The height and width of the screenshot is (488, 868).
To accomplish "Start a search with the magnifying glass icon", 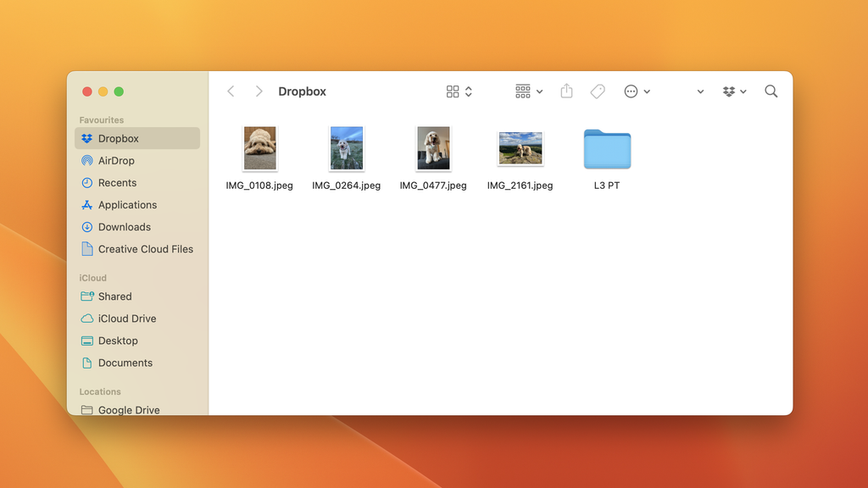I will 771,91.
